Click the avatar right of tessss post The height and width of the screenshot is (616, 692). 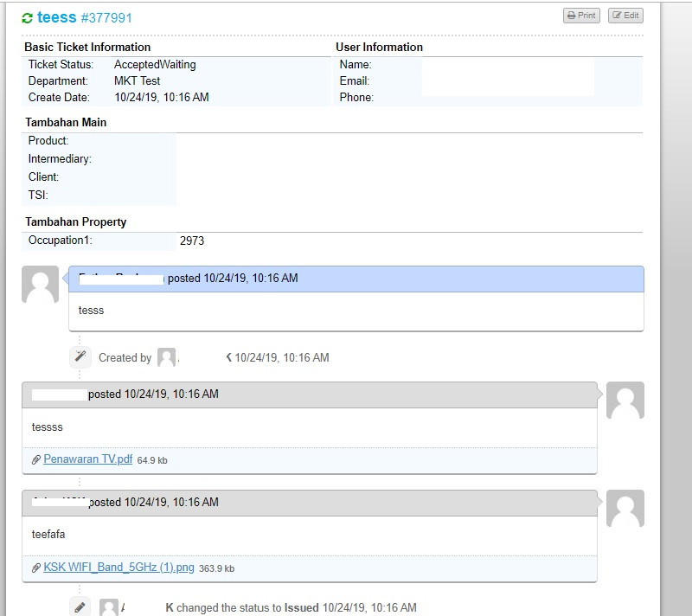625,400
